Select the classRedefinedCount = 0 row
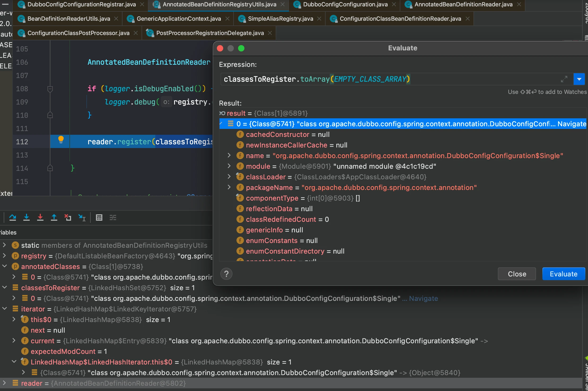This screenshot has width=588, height=391. (x=403, y=219)
